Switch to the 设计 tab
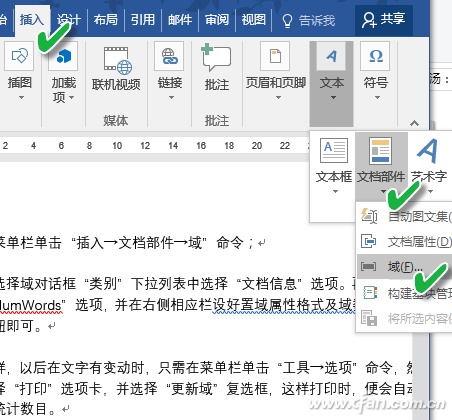This screenshot has height=420, width=452. (x=68, y=20)
